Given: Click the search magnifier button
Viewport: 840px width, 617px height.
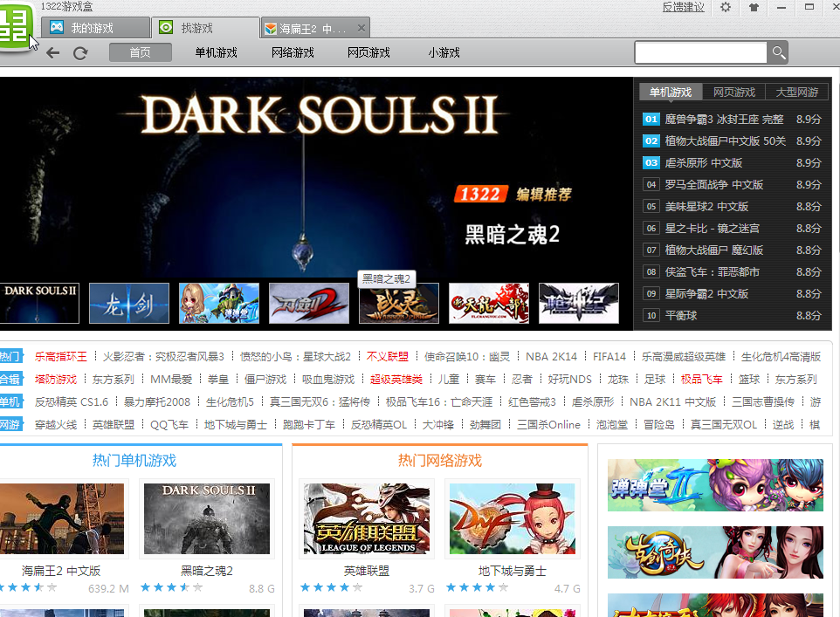Looking at the screenshot, I should click(778, 52).
